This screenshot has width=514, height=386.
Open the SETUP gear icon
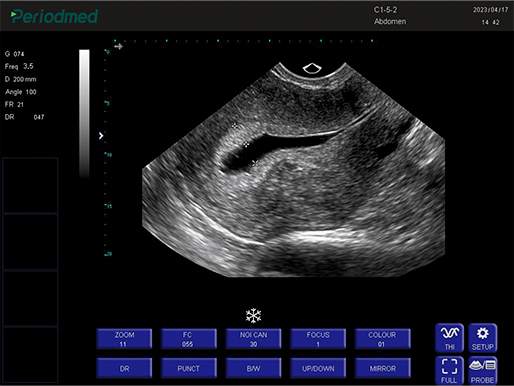[x=483, y=338]
